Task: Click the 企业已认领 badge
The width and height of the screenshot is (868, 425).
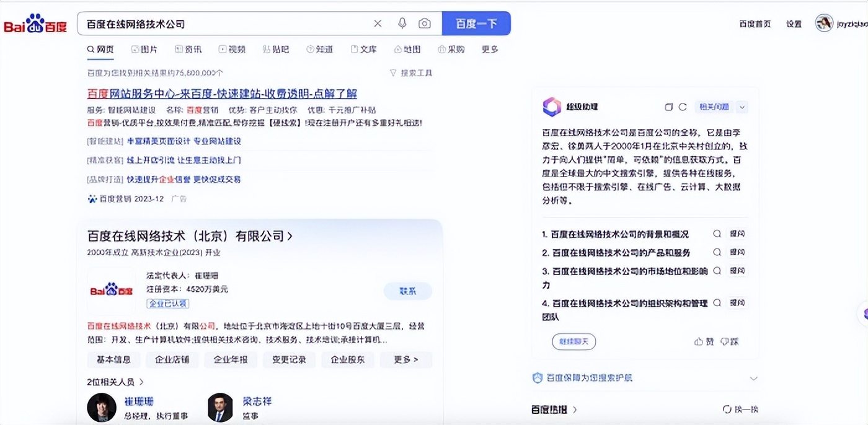Action: click(x=168, y=304)
